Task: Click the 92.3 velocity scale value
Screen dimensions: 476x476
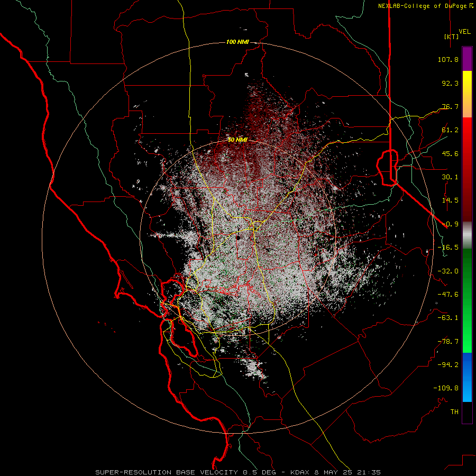Action: pos(450,83)
